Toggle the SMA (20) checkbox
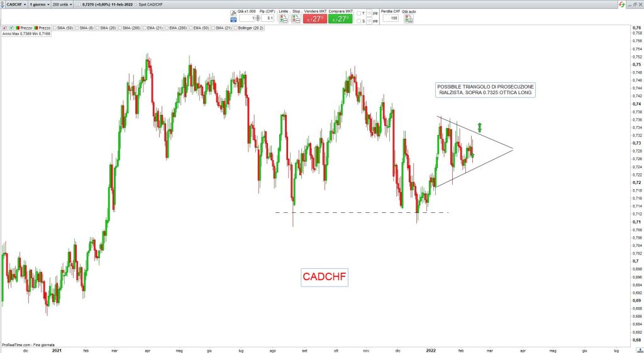 97,28
